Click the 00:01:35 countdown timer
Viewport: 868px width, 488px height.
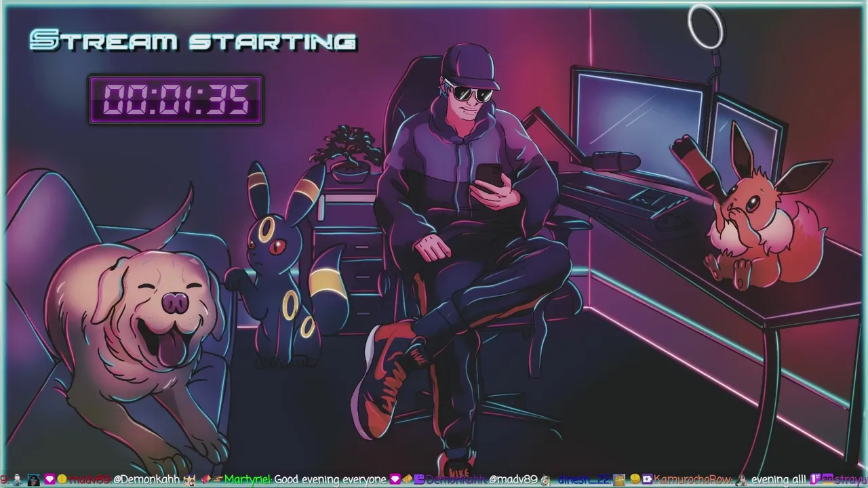point(176,100)
